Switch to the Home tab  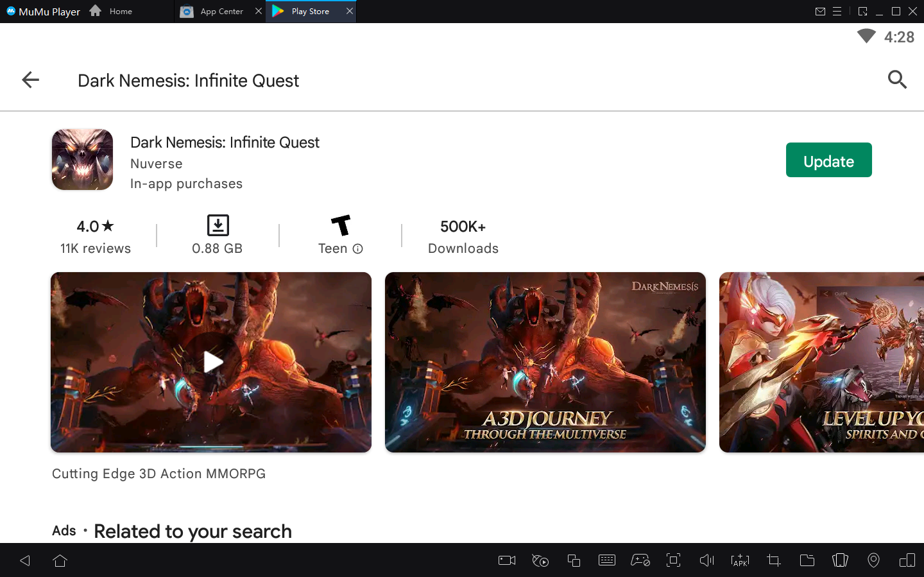(x=120, y=12)
